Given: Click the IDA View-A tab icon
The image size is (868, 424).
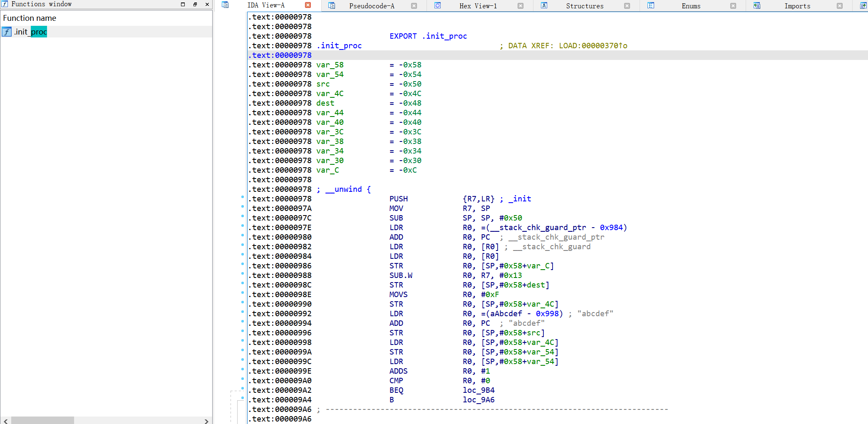Looking at the screenshot, I should pos(225,5).
